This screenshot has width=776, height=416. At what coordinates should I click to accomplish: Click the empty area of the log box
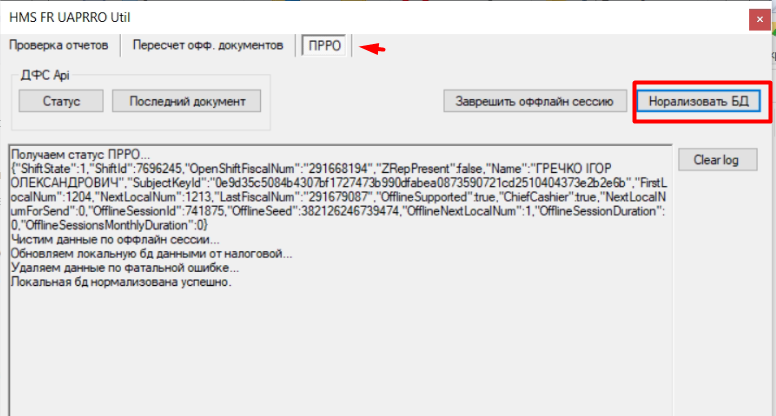tap(330, 350)
